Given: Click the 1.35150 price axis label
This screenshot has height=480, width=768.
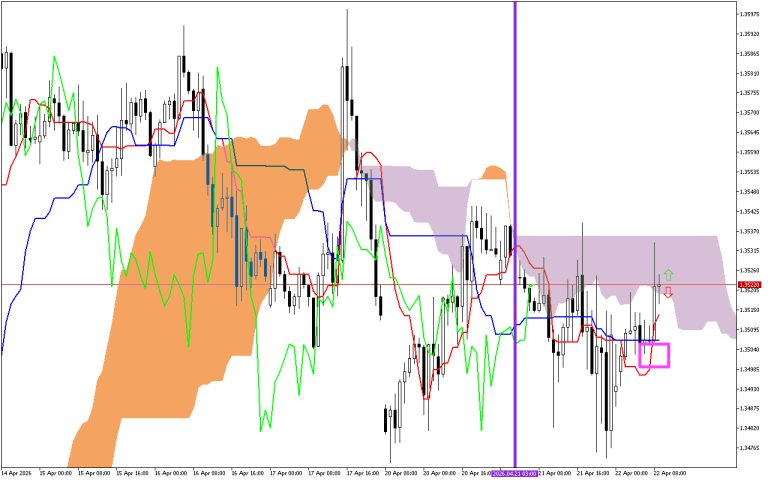Looking at the screenshot, I should (x=749, y=310).
